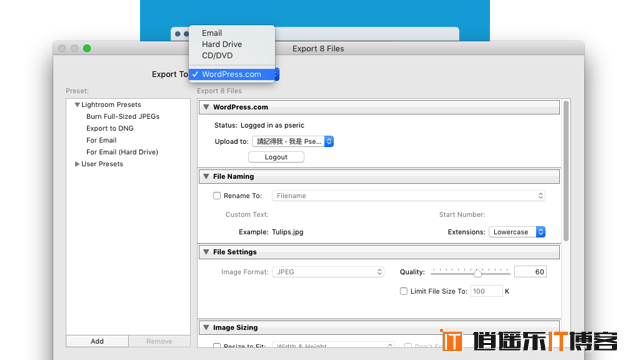The width and height of the screenshot is (640, 360).
Task: Collapse the Lightroom Presets tree group
Action: pos(77,104)
